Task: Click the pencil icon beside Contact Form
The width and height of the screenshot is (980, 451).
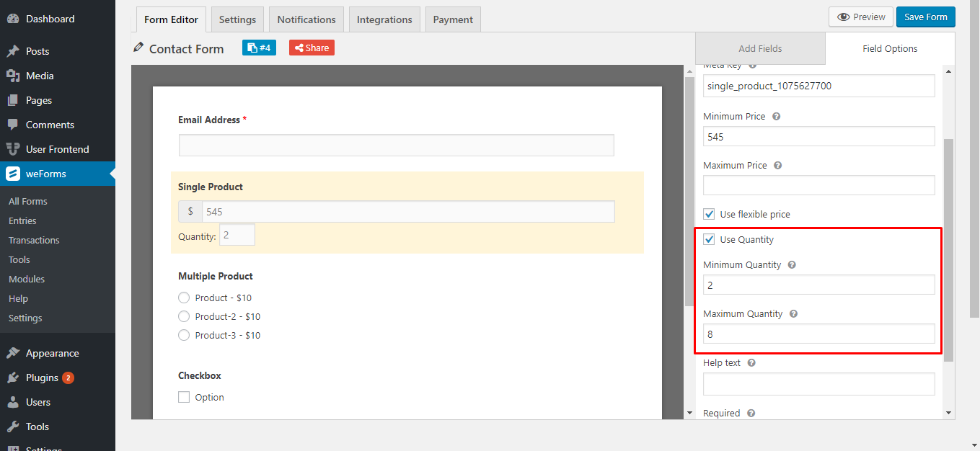Action: (139, 48)
